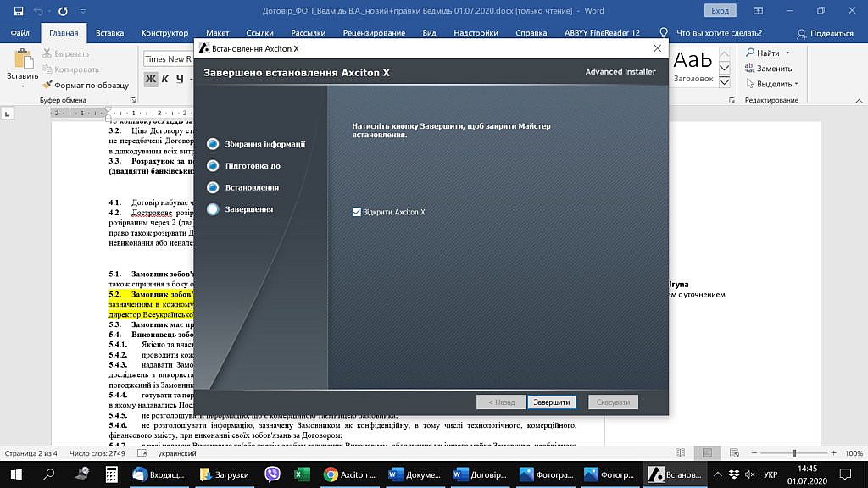The height and width of the screenshot is (488, 868).
Task: Click the taskbar search magnifier
Action: tap(48, 474)
